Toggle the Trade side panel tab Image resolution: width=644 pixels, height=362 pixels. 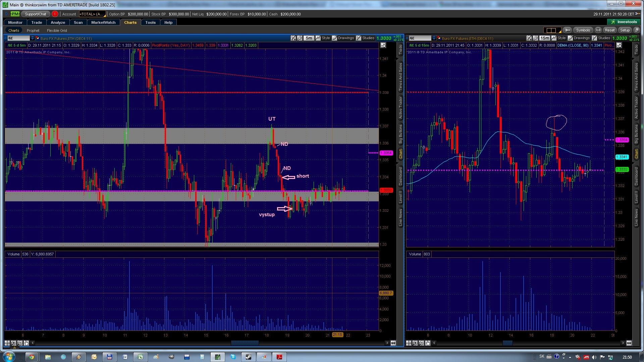(x=400, y=50)
